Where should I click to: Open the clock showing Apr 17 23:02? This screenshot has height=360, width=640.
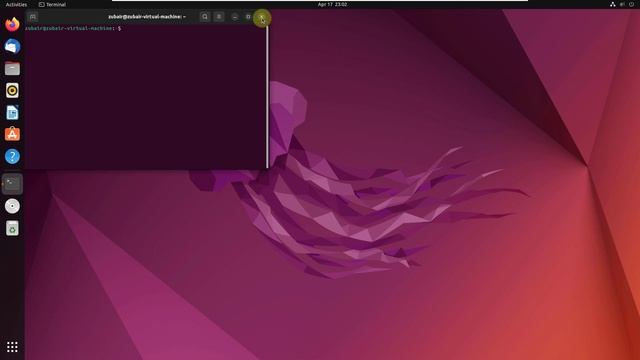point(332,4)
